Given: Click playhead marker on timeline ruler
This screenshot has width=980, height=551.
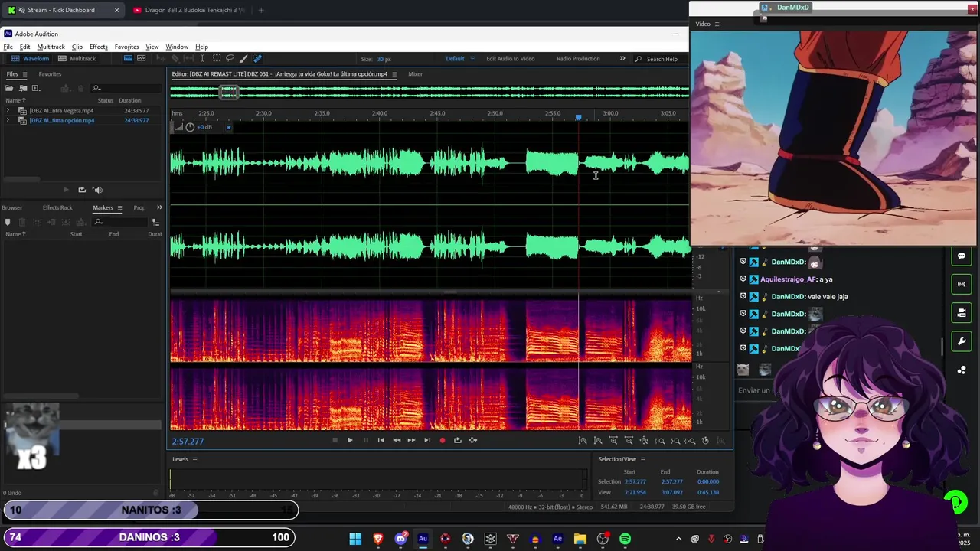Looking at the screenshot, I should [578, 117].
